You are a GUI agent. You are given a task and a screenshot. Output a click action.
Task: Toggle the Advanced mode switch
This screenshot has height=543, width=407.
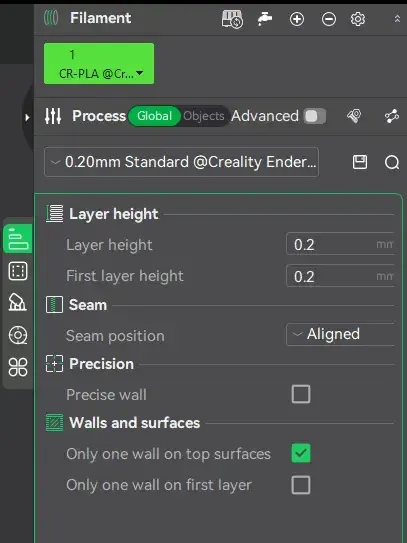pyautogui.click(x=315, y=116)
